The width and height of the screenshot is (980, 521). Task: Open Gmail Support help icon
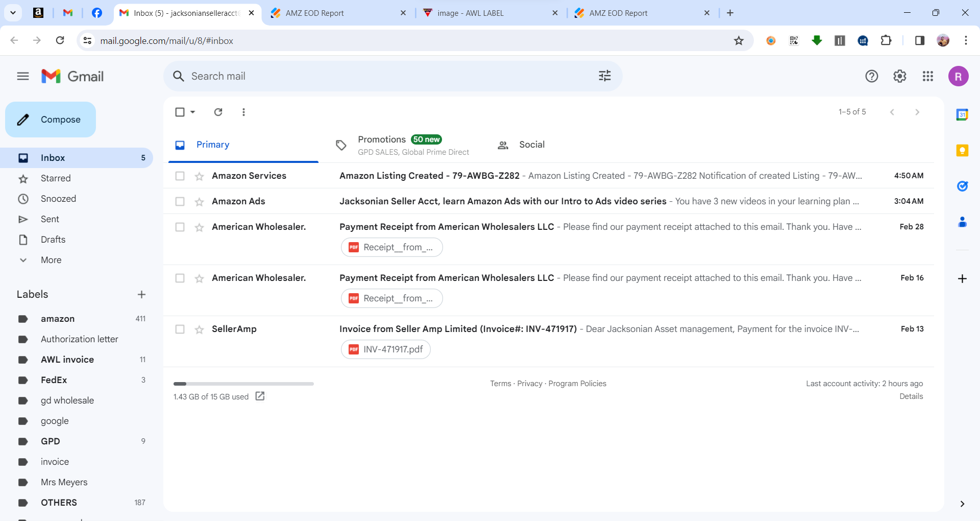[872, 76]
